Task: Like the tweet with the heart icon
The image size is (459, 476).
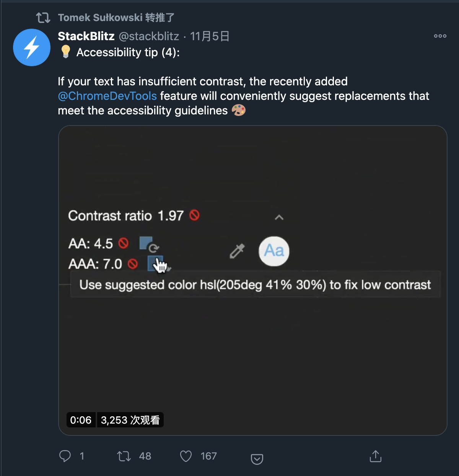Action: point(186,456)
